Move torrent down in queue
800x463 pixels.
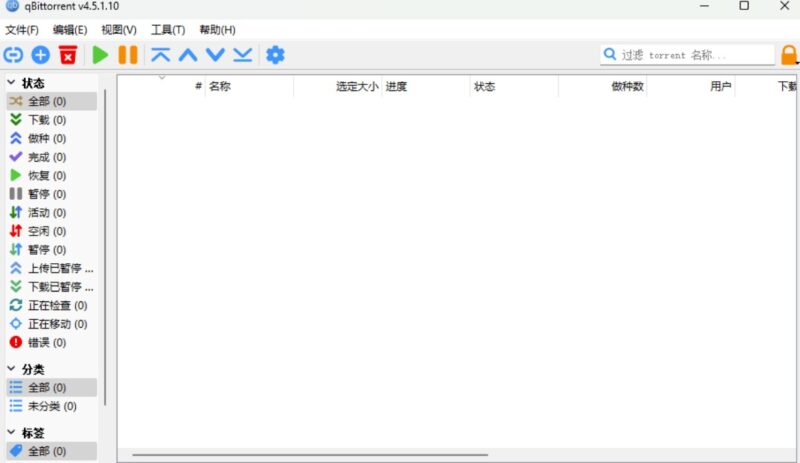[x=215, y=55]
